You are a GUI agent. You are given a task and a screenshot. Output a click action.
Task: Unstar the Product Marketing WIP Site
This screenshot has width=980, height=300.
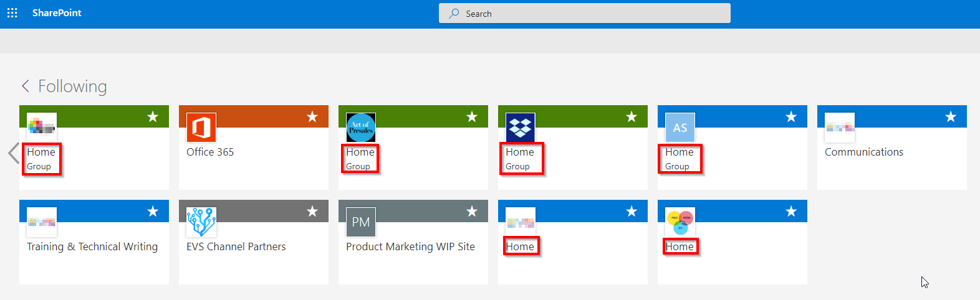(x=472, y=211)
